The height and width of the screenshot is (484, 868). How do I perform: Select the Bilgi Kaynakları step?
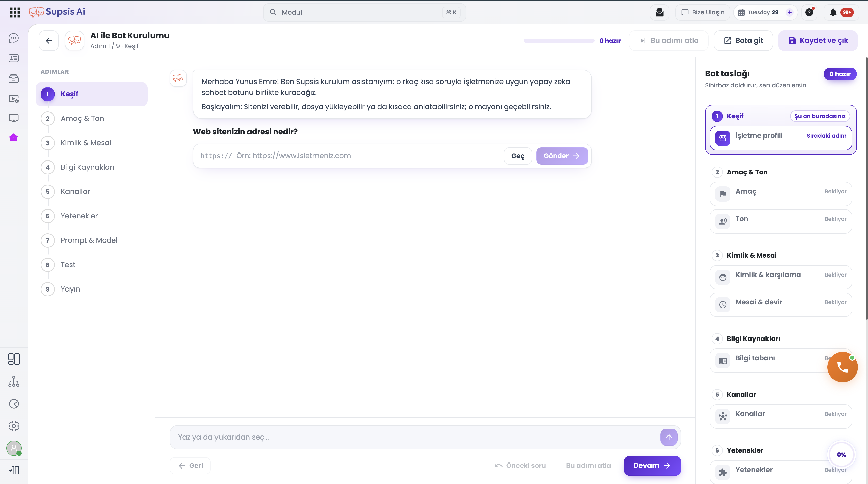(92, 167)
